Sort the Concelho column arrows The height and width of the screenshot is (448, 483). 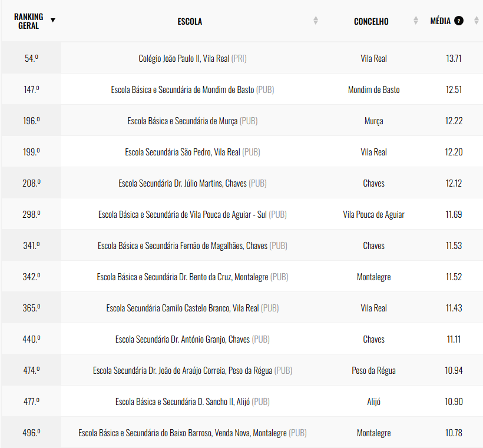[416, 21]
